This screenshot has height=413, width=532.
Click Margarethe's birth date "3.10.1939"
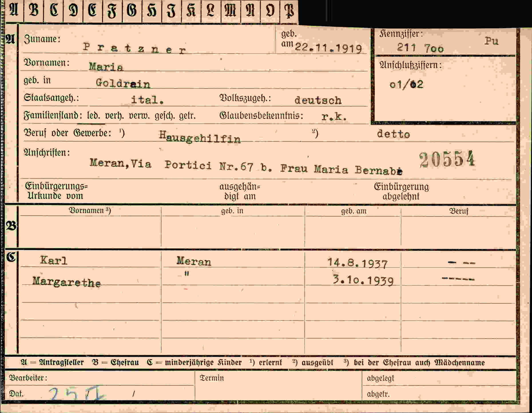click(363, 280)
